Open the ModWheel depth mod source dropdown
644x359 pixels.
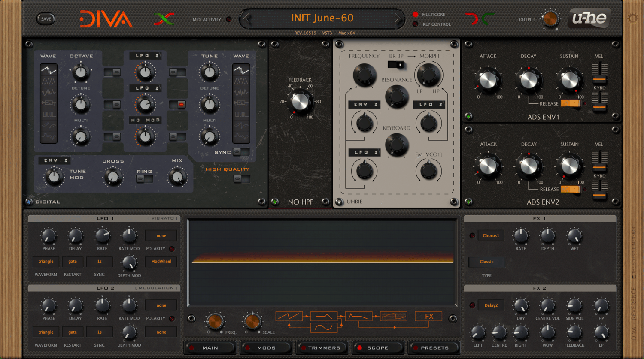pos(161,262)
